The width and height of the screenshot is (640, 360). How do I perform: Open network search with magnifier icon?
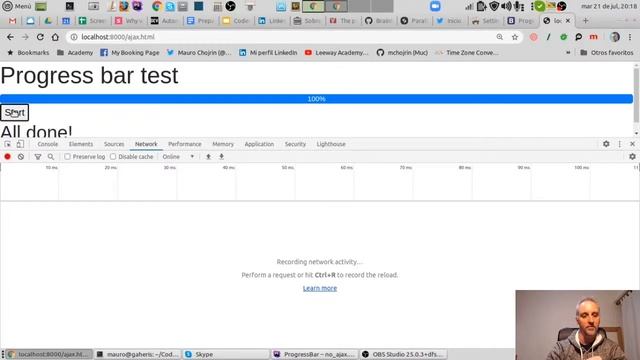(x=51, y=157)
